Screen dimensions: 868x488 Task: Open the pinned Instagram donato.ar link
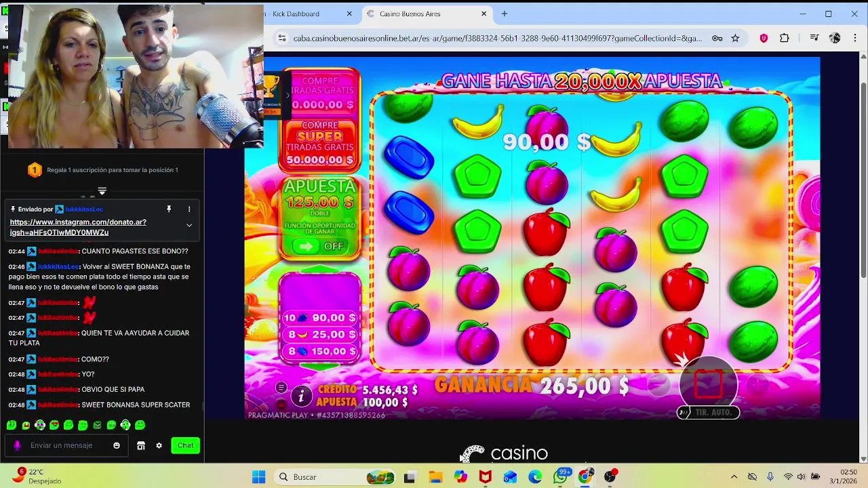[x=78, y=227]
